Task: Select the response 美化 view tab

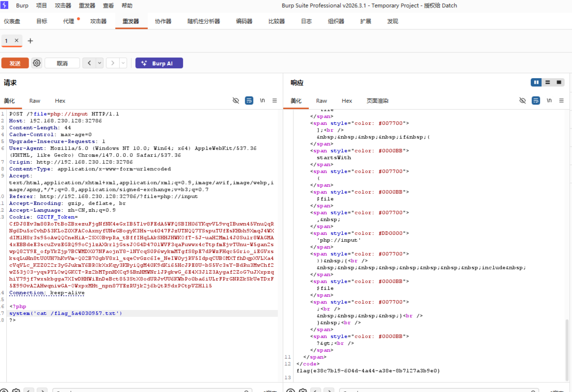Action: [296, 101]
